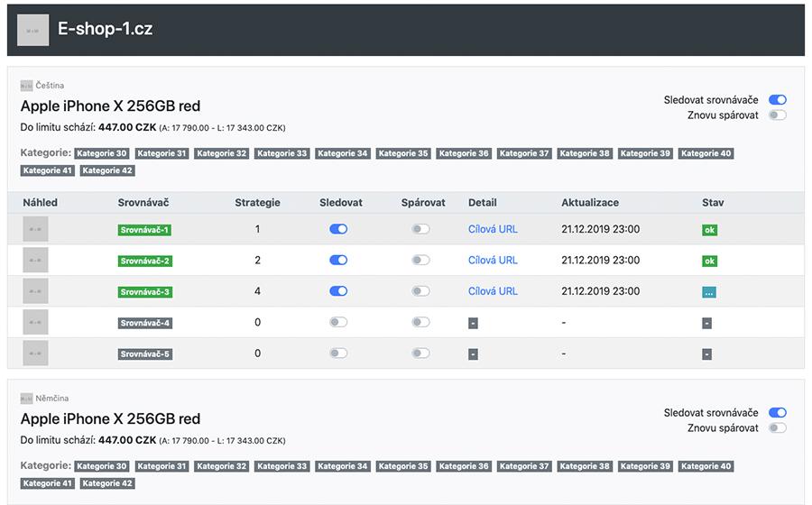Open Cílová URL link for Srovnávač-2
Viewport: 812px width, 505px height.
[x=493, y=261]
